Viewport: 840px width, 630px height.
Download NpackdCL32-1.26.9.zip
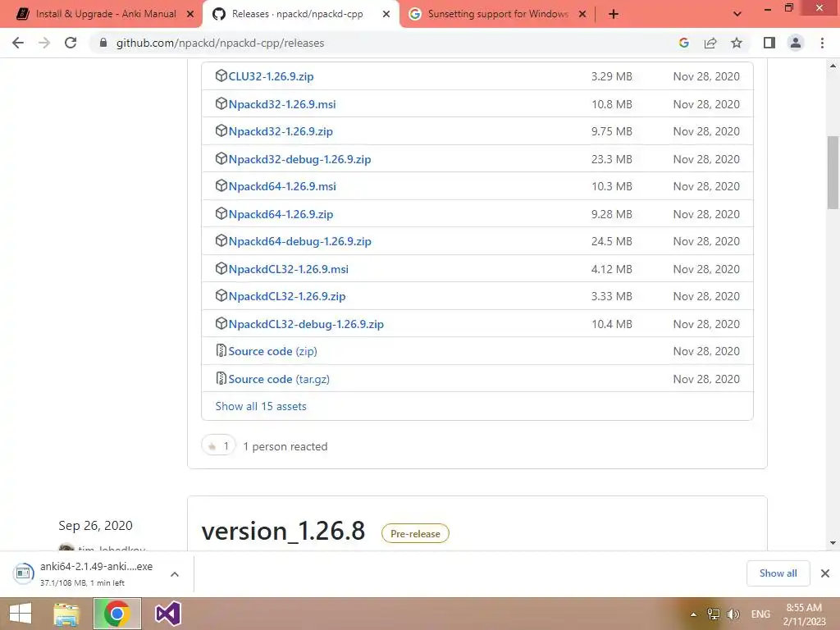(x=287, y=297)
